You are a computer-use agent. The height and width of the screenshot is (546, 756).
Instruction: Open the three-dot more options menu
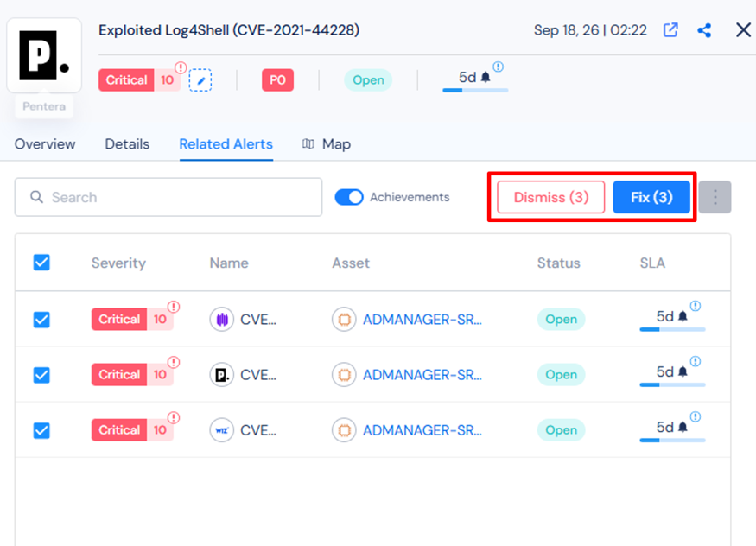(x=715, y=197)
